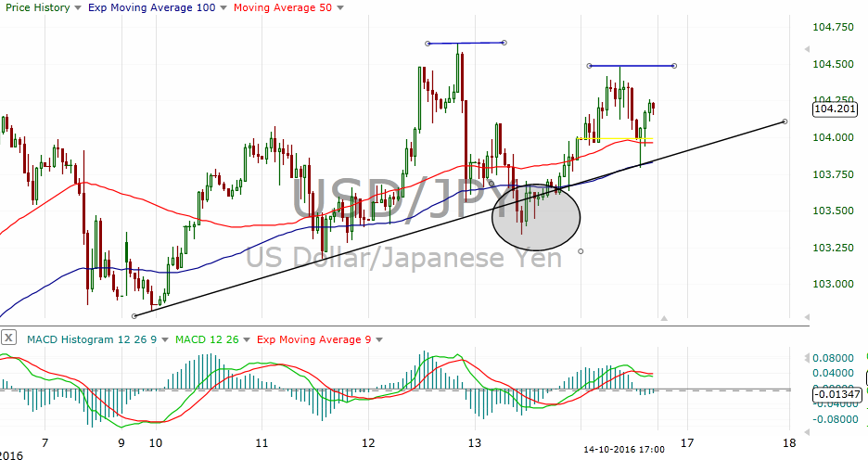
Task: Click the green Price History label text
Action: (x=37, y=8)
